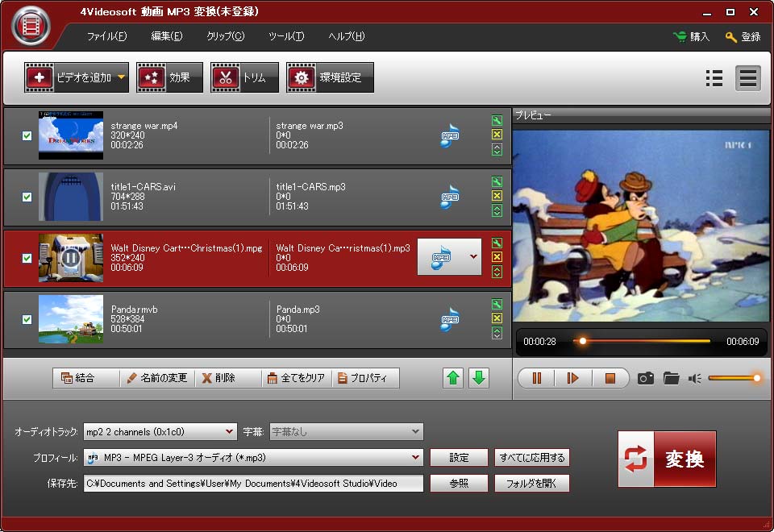The width and height of the screenshot is (774, 532).
Task: Mute audio with the speaker icon
Action: [x=694, y=378]
